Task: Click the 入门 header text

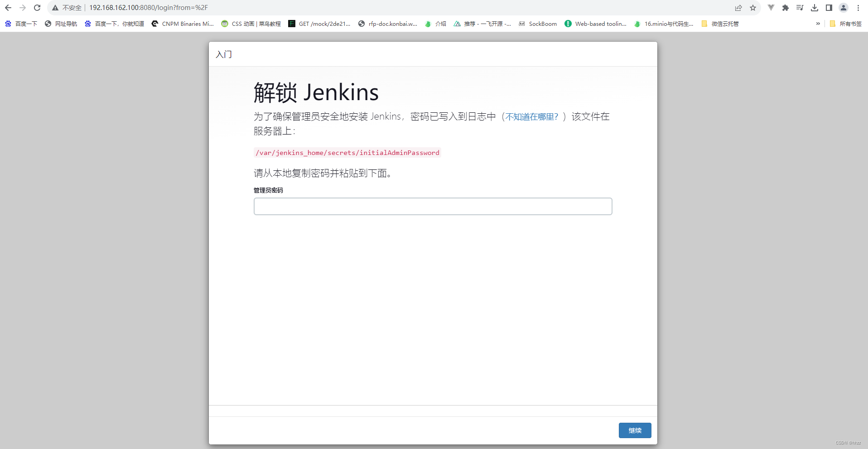Action: click(224, 54)
